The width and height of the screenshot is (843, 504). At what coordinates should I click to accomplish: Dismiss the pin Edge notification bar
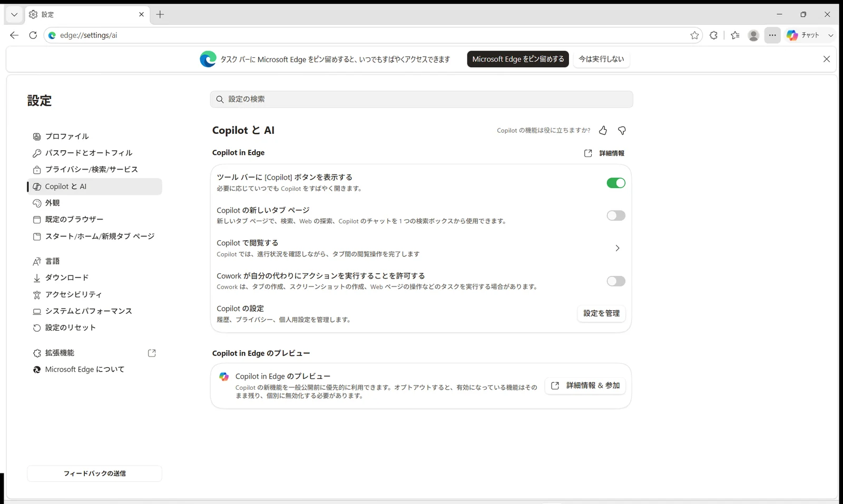pyautogui.click(x=827, y=59)
